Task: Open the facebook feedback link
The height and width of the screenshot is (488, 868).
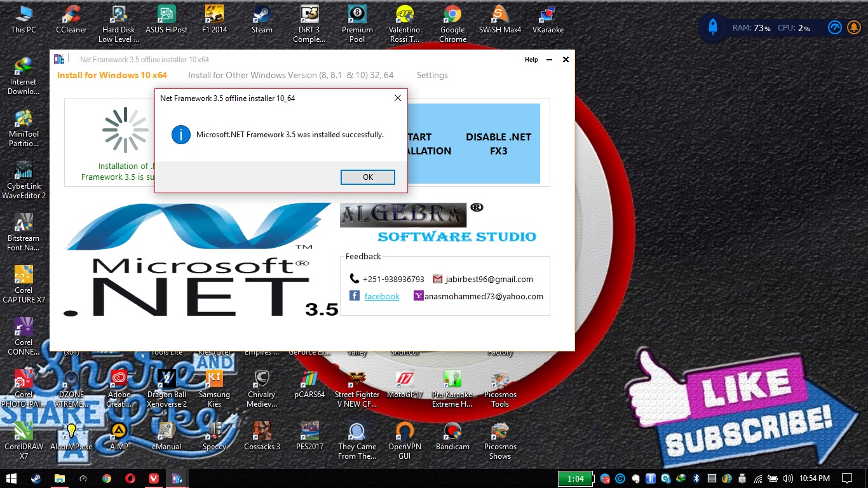Action: 382,296
